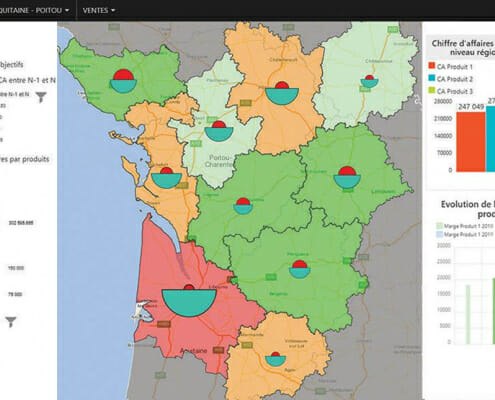Toggle CA Produit 2 legend item
This screenshot has width=495, height=400.
(x=450, y=79)
